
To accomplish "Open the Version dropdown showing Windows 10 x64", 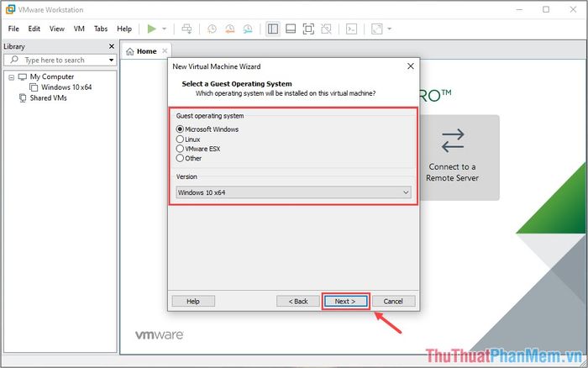I will tap(294, 192).
